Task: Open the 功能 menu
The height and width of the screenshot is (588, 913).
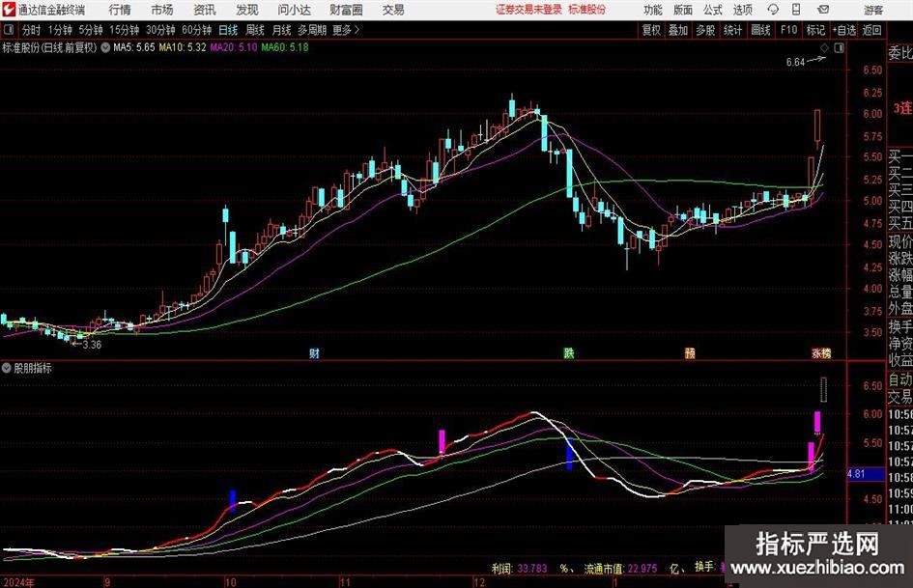Action: click(653, 10)
